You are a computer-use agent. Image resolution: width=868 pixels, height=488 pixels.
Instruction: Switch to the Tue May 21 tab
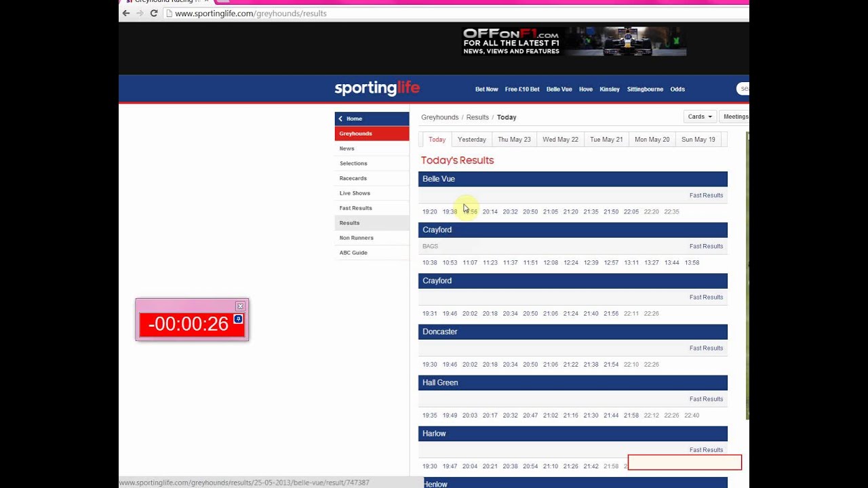606,140
